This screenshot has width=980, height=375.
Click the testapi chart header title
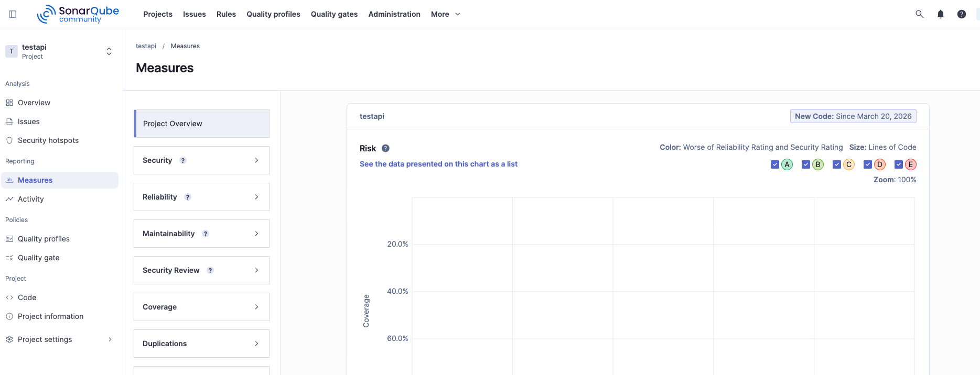point(372,116)
